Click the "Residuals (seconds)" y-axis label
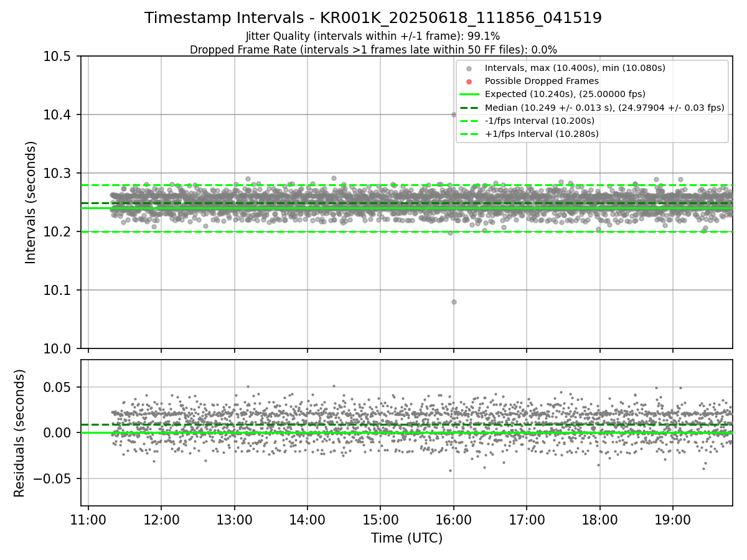The height and width of the screenshot is (560, 747). coord(20,433)
